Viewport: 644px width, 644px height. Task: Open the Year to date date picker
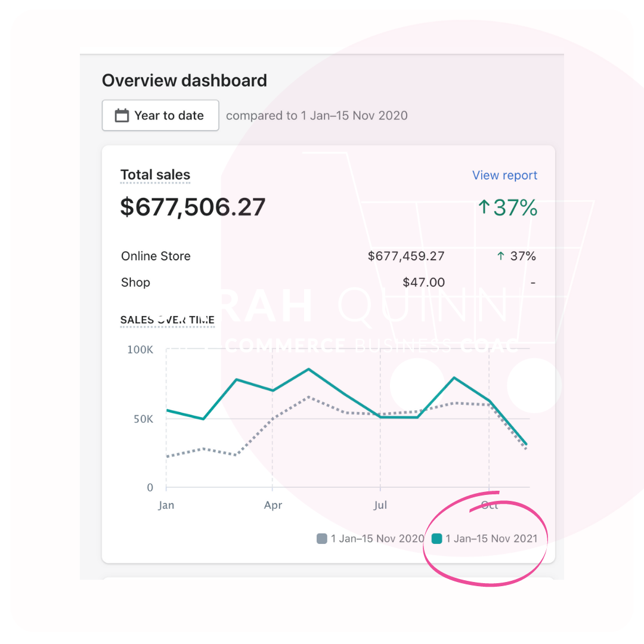coord(160,116)
